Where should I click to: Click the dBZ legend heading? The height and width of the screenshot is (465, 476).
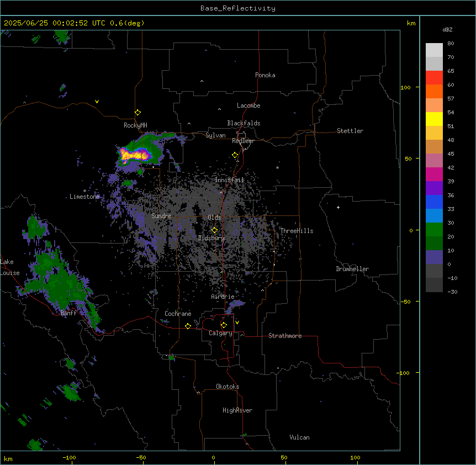click(447, 29)
